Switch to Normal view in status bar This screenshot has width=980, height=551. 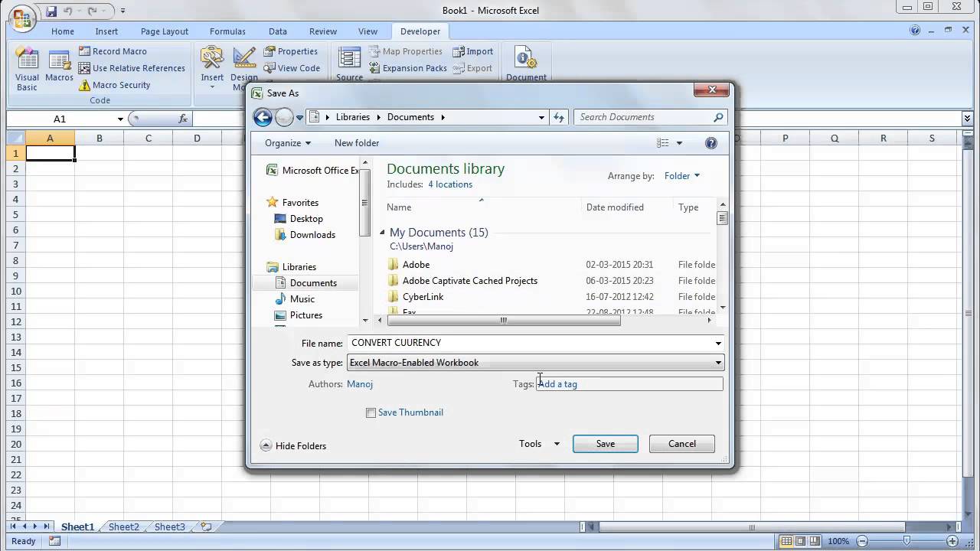pyautogui.click(x=786, y=541)
